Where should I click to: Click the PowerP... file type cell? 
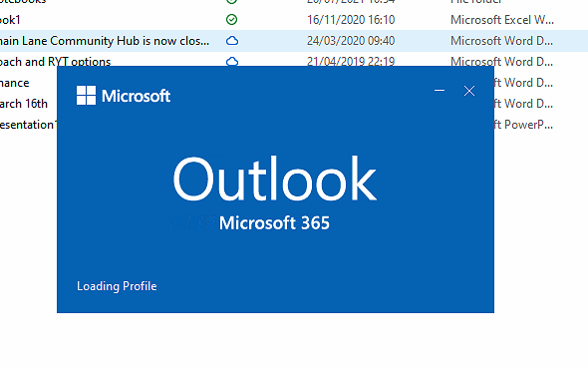pos(524,125)
